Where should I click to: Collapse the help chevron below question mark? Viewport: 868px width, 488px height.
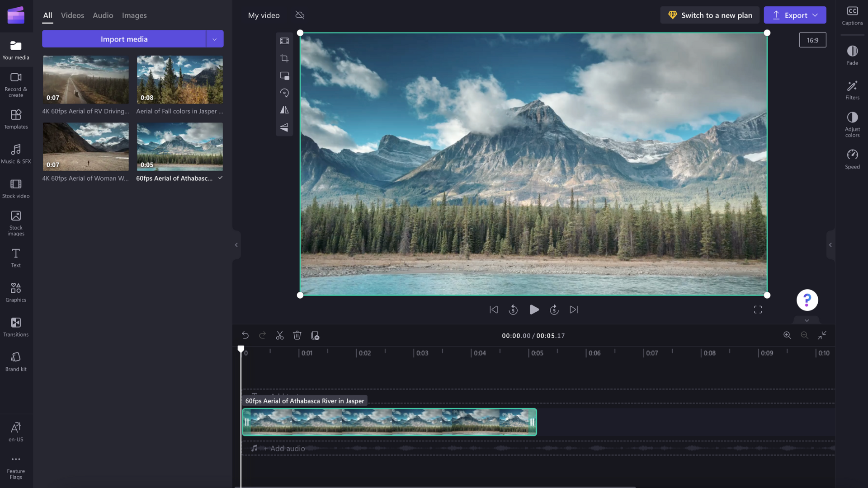(x=807, y=320)
